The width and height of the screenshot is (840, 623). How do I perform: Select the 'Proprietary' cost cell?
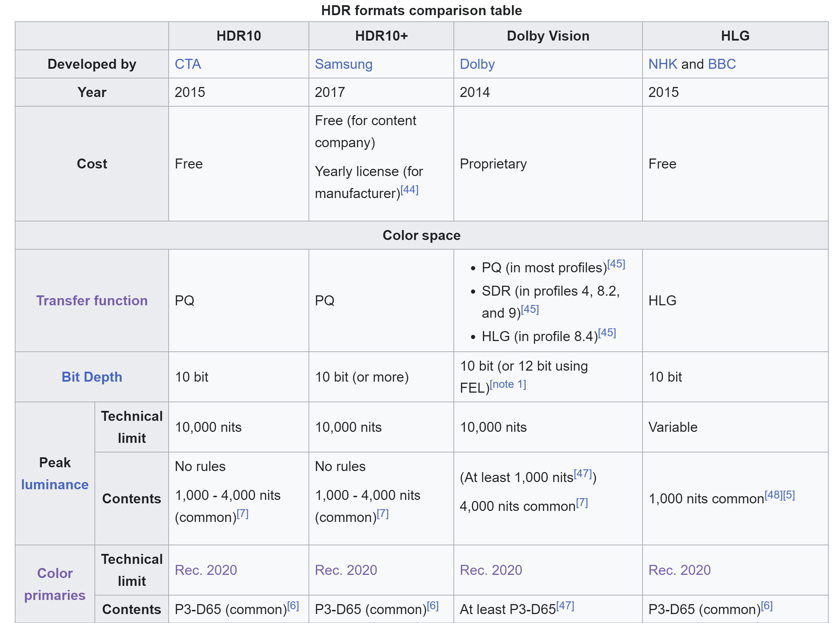[x=548, y=164]
